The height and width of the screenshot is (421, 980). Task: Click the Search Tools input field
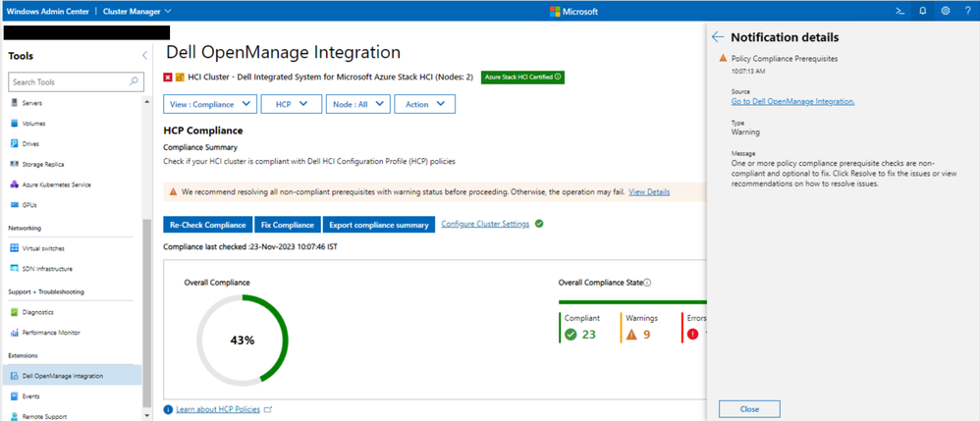67,82
